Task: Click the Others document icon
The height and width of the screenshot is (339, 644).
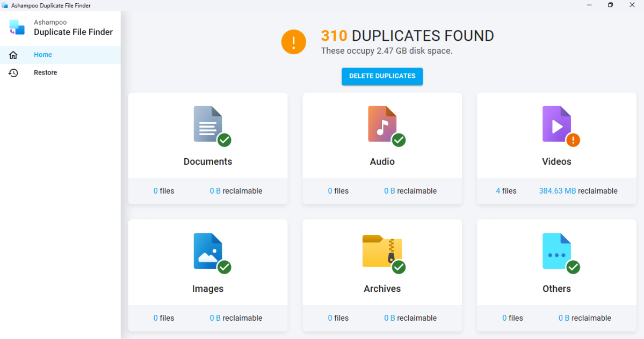Action: coord(556,252)
